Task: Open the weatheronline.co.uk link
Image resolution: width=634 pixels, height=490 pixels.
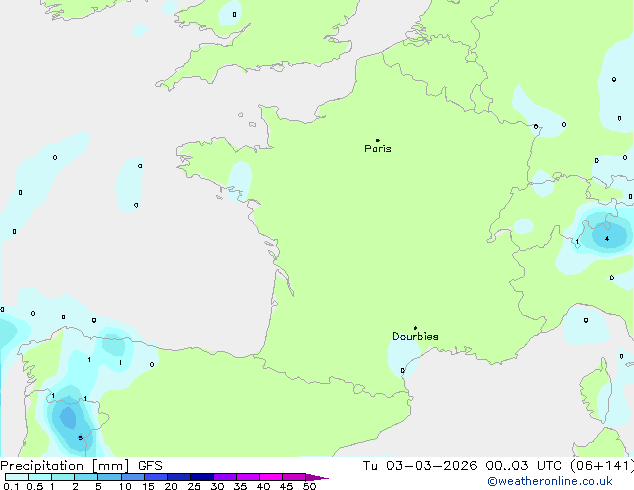Action: [550, 481]
